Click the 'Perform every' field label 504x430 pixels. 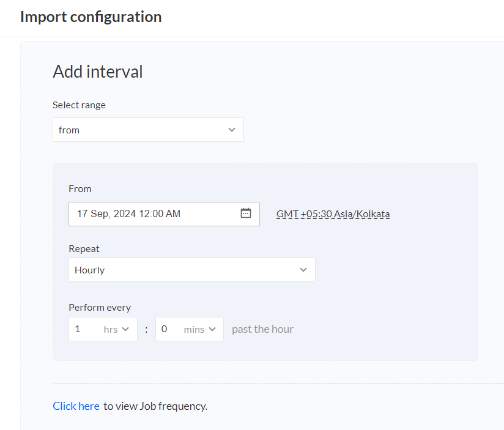100,308
